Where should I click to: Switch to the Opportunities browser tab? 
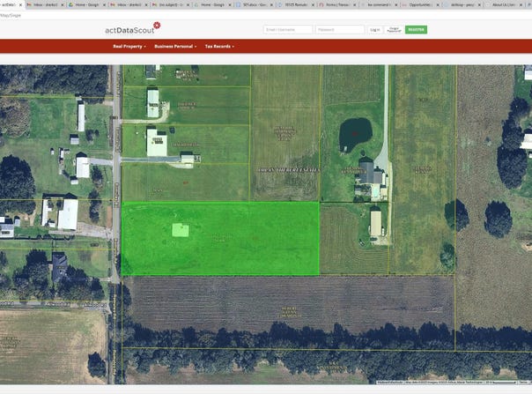pyautogui.click(x=420, y=4)
